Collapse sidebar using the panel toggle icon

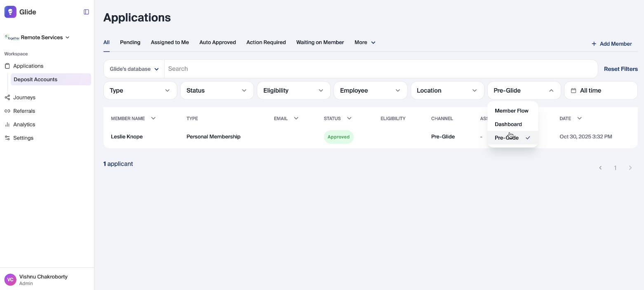86,12
